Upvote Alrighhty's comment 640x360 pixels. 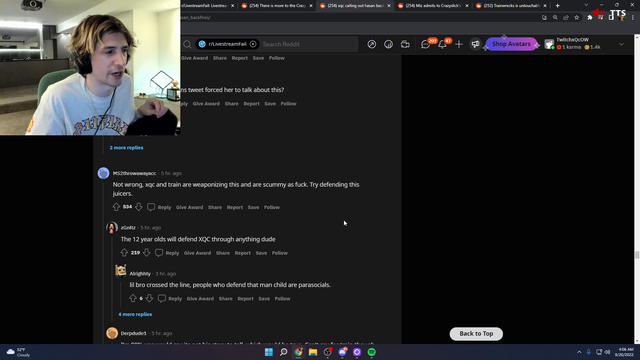133,298
